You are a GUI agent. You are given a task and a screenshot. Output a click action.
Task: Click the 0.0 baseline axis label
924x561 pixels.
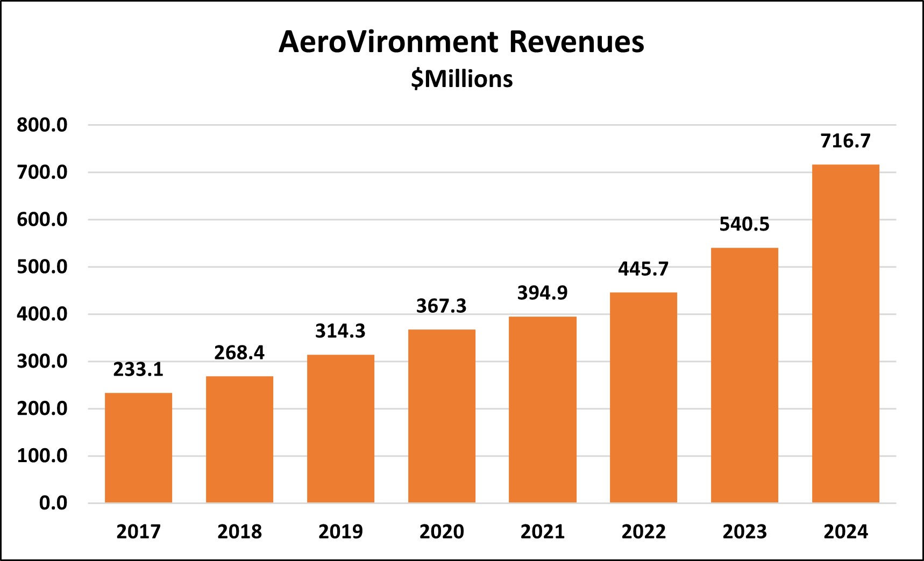pos(53,504)
